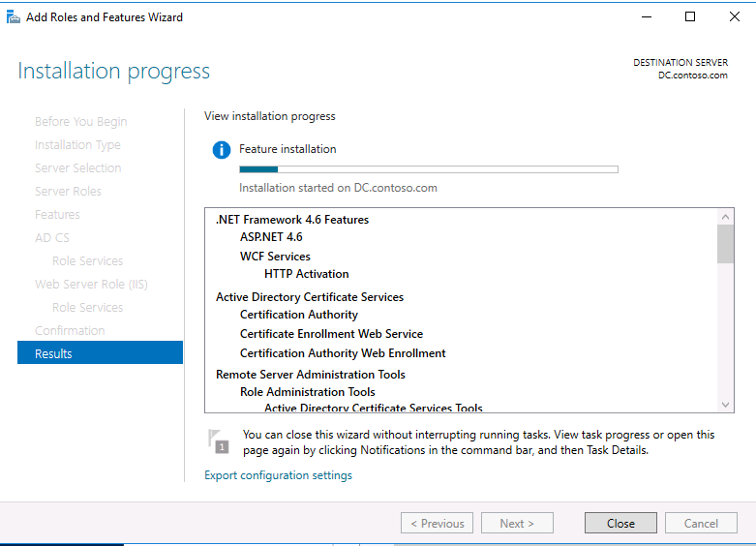
Task: Click the Cancel button
Action: [701, 523]
